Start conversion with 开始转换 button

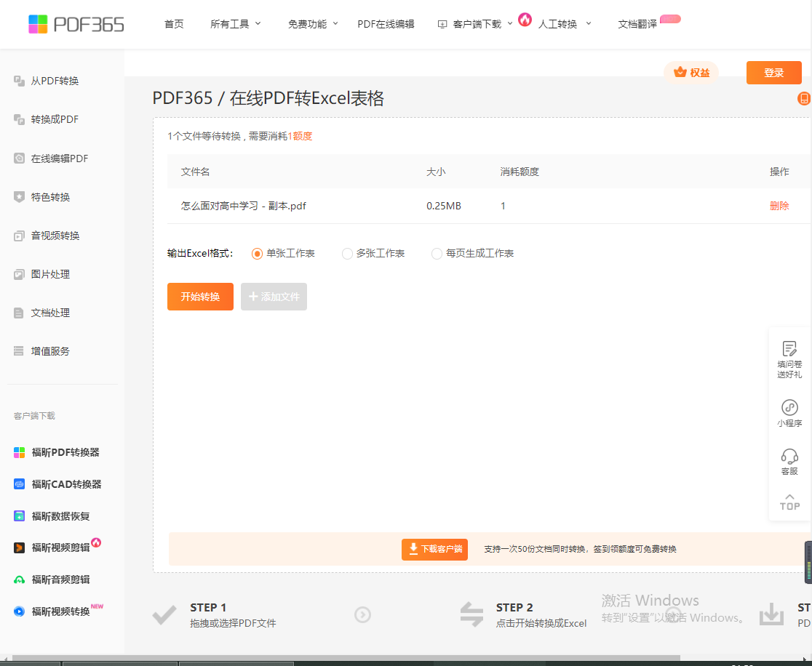(x=200, y=297)
